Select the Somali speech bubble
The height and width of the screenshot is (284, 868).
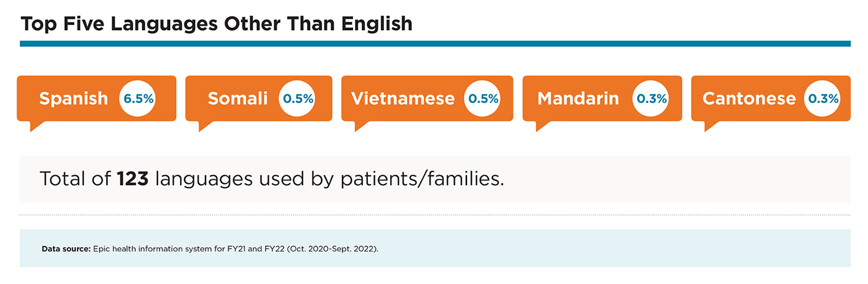(259, 99)
